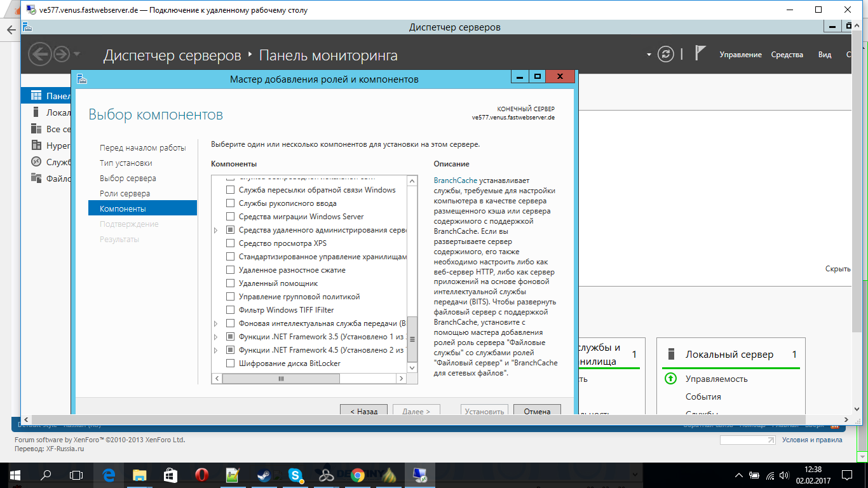Select the local server icon in sidebar

36,112
